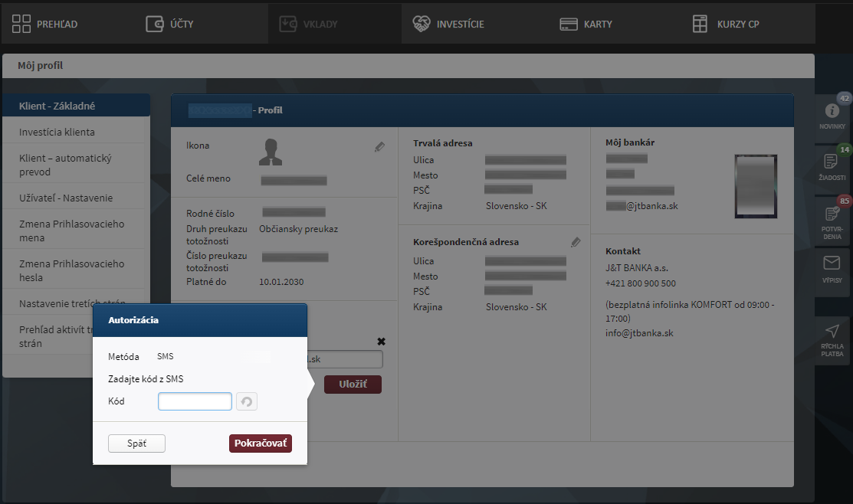
Task: Switch to the Účty tab
Action: pyautogui.click(x=169, y=24)
